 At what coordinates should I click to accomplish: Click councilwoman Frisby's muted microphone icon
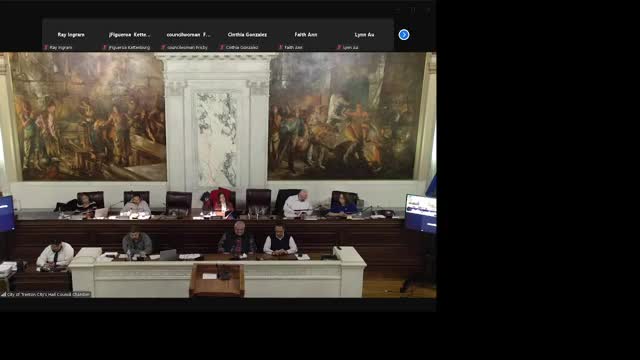coord(163,47)
